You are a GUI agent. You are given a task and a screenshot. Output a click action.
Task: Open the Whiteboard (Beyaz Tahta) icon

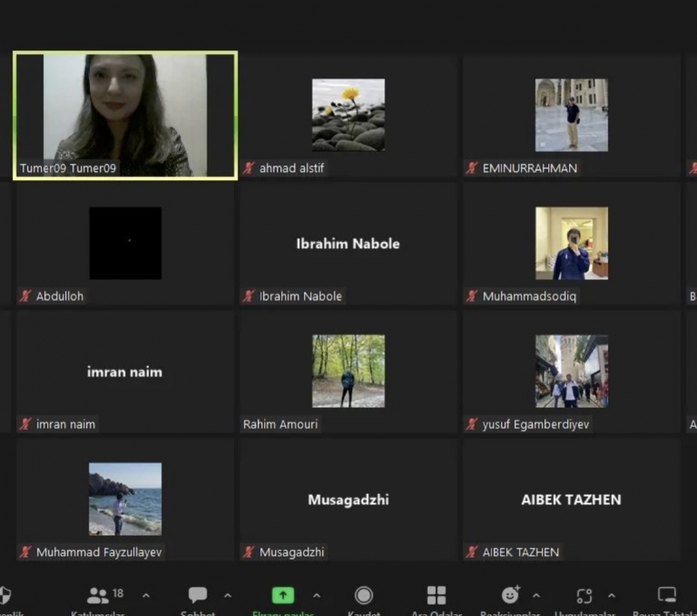667,595
